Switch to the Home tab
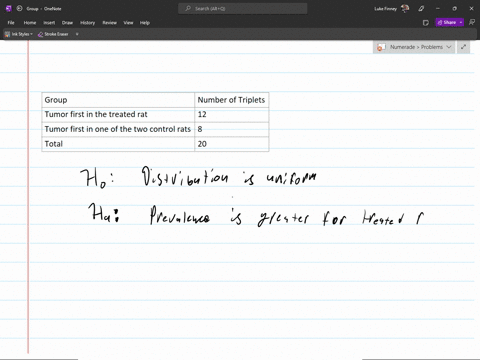 (x=30, y=23)
